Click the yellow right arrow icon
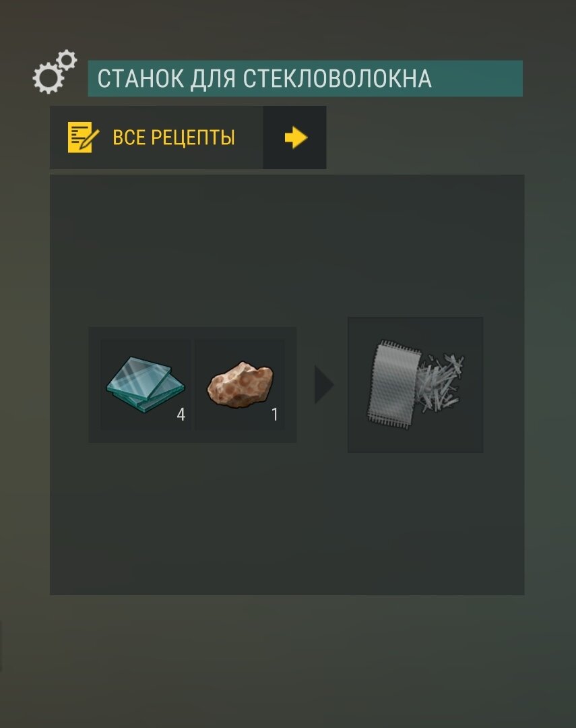The height and width of the screenshot is (728, 576). (x=296, y=138)
